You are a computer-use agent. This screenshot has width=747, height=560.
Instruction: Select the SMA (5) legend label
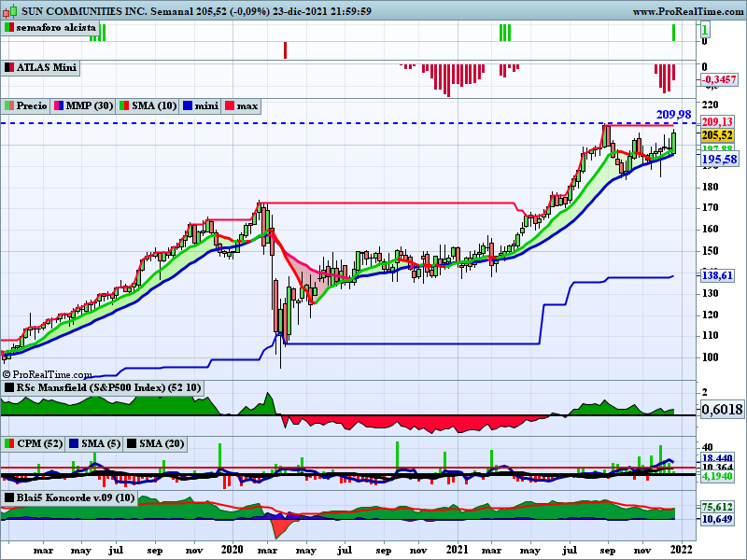101,444
